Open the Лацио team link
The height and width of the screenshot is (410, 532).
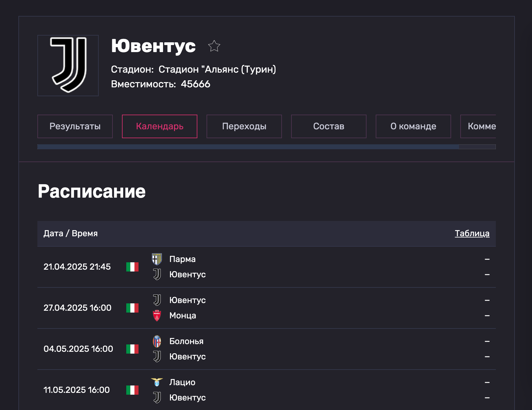(182, 382)
